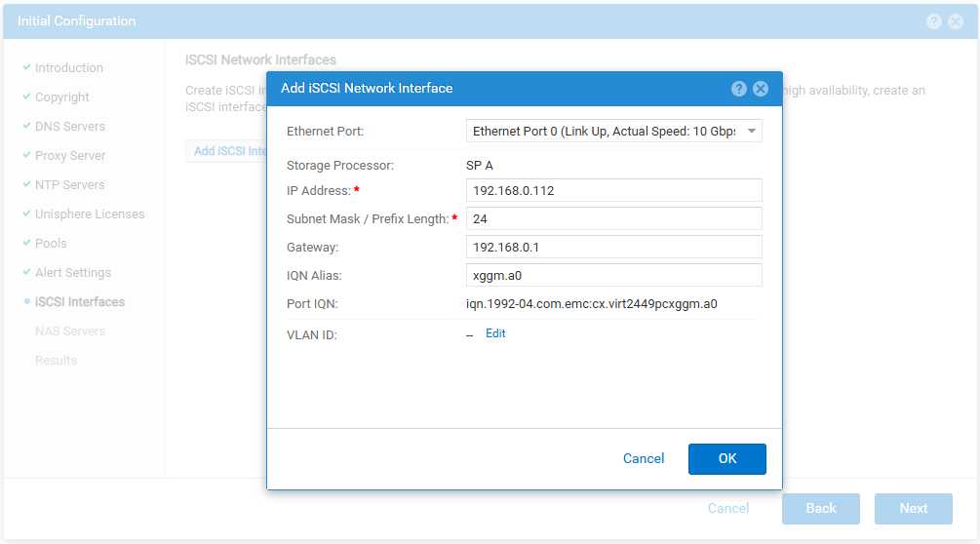Close the Initial Configuration wizard window
The height and width of the screenshot is (544, 980).
click(956, 21)
